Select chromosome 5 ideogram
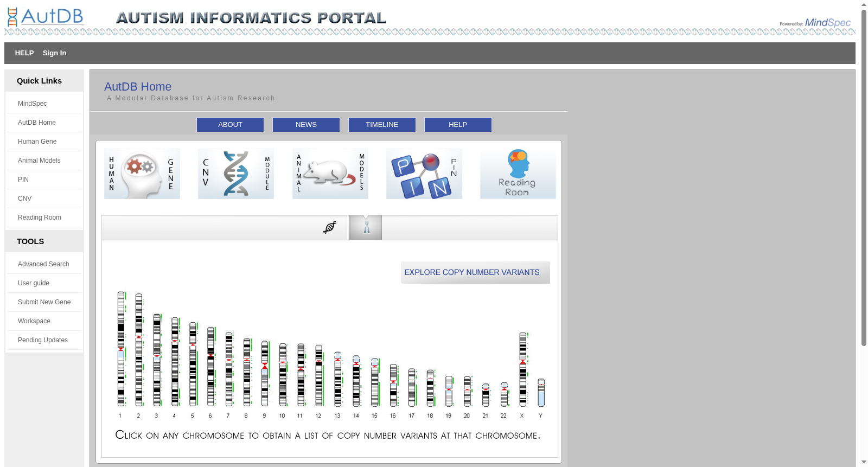Screen dimensions: 868x467 pyautogui.click(x=193, y=364)
